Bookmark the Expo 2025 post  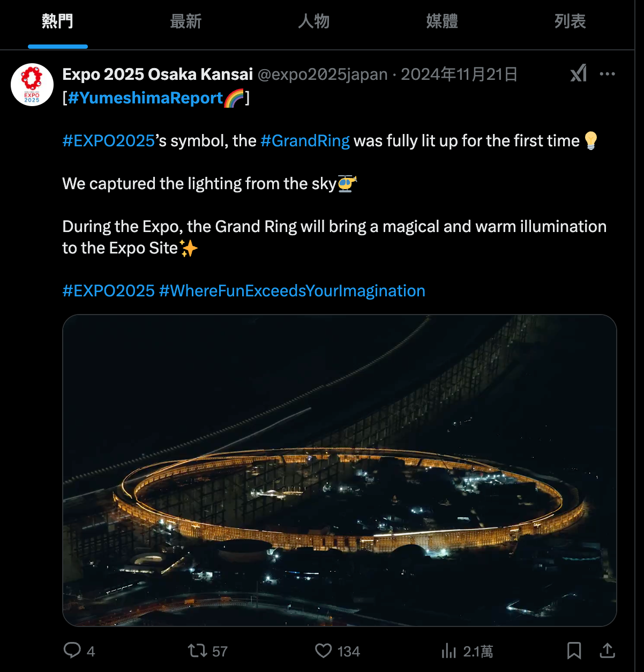[x=574, y=651]
